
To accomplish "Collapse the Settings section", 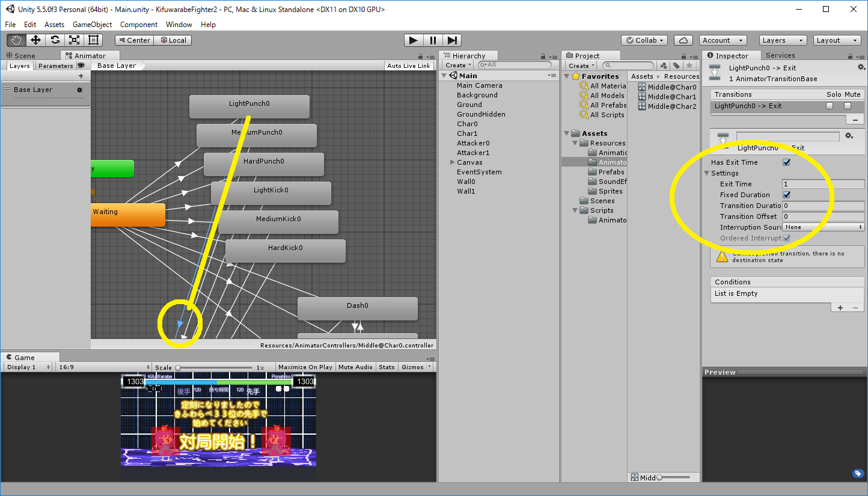I will click(707, 173).
